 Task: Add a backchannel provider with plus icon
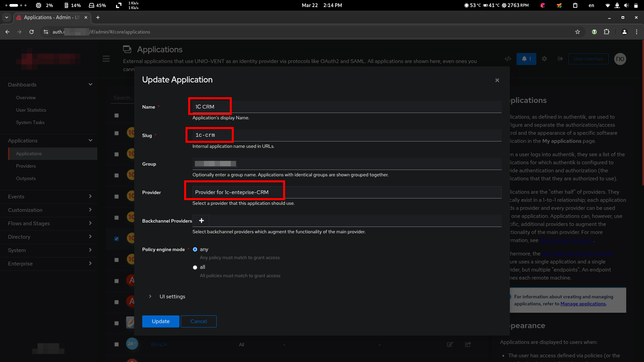[201, 221]
